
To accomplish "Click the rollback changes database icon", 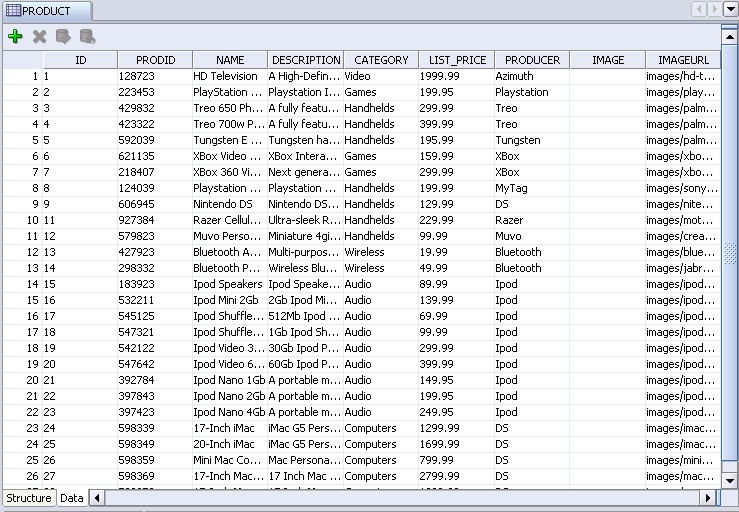I will 88,36.
